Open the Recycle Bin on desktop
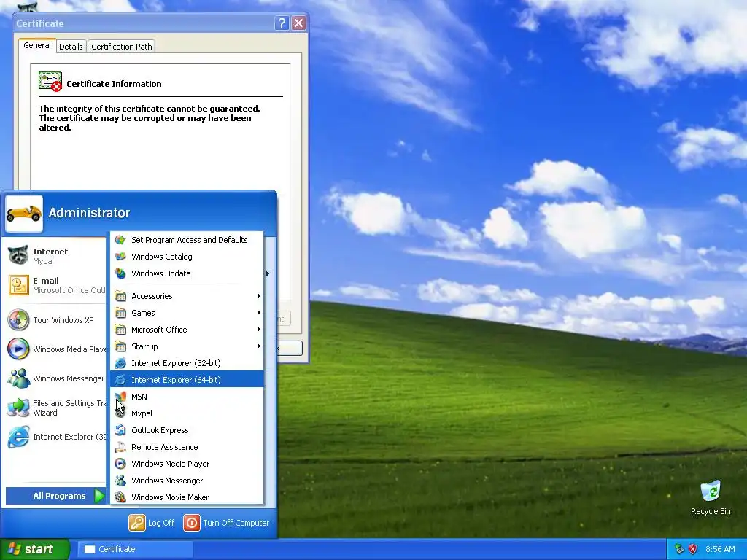This screenshot has width=747, height=560. pyautogui.click(x=711, y=497)
